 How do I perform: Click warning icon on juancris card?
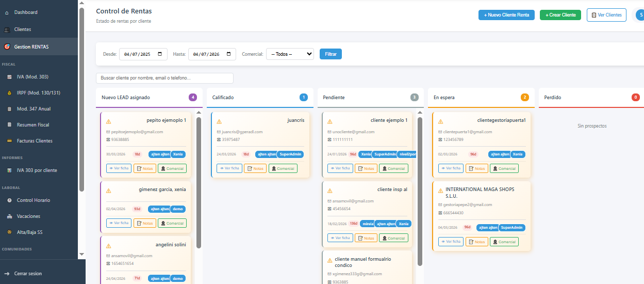coord(219,122)
